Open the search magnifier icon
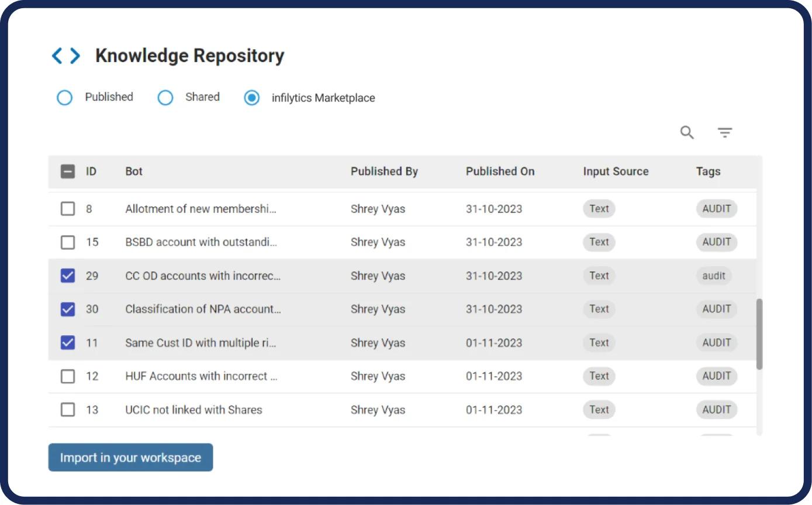The width and height of the screenshot is (812, 505). click(x=687, y=133)
